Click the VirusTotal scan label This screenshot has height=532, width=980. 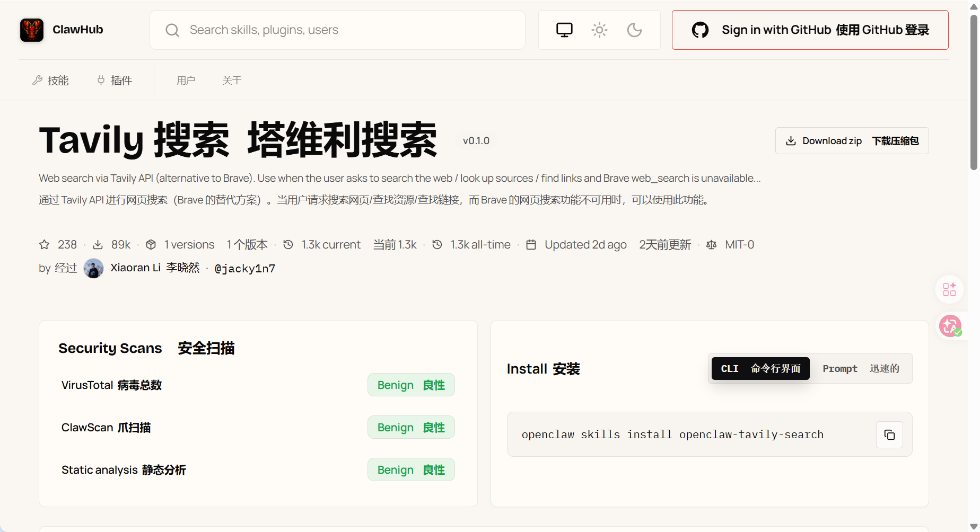tap(111, 385)
